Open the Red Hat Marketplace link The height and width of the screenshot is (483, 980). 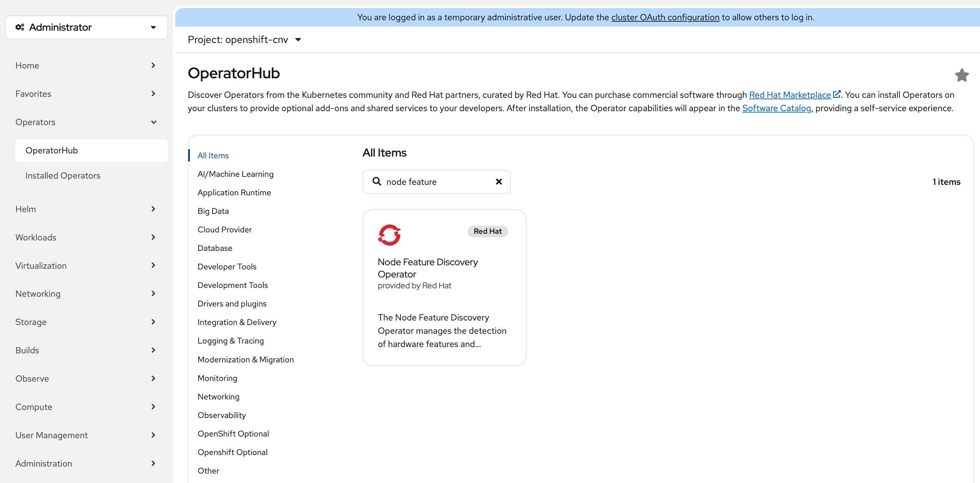[x=790, y=95]
